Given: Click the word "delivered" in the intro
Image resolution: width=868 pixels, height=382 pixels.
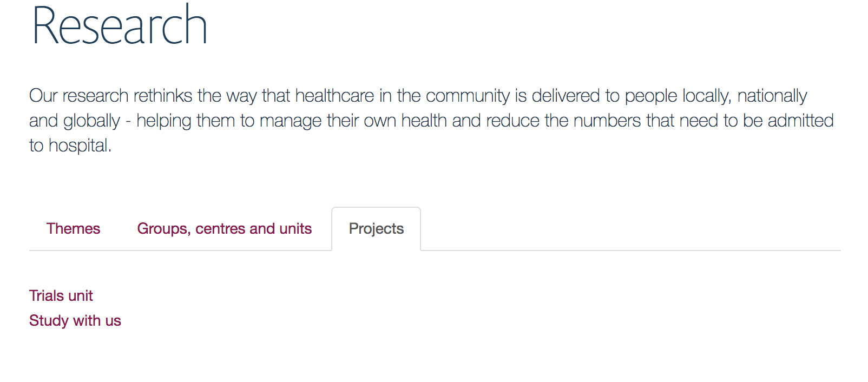Looking at the screenshot, I should click(565, 96).
